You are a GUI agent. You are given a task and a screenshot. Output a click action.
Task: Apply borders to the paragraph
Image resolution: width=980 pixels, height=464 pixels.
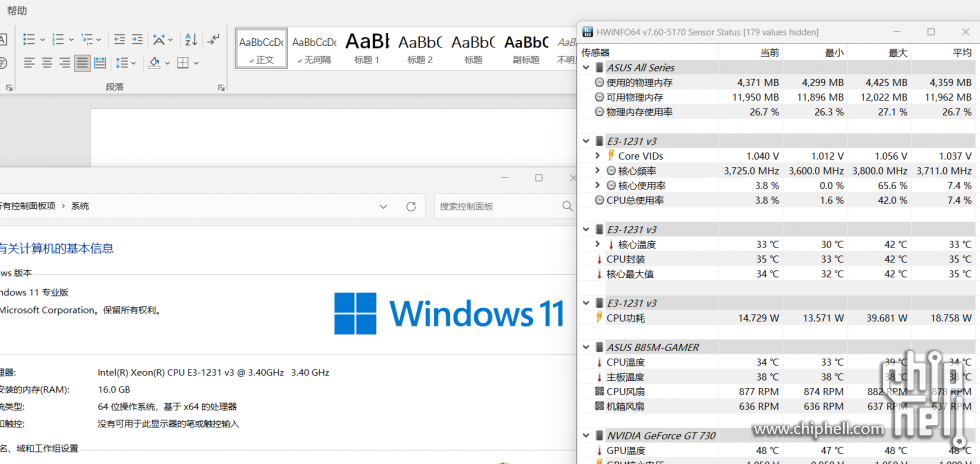point(182,63)
